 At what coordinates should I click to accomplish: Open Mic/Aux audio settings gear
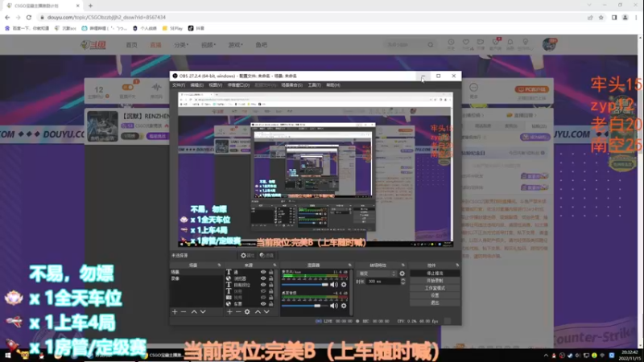click(x=344, y=285)
